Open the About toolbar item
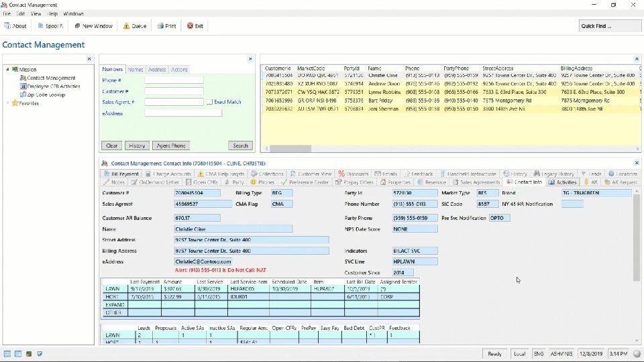The image size is (644, 362). [15, 26]
